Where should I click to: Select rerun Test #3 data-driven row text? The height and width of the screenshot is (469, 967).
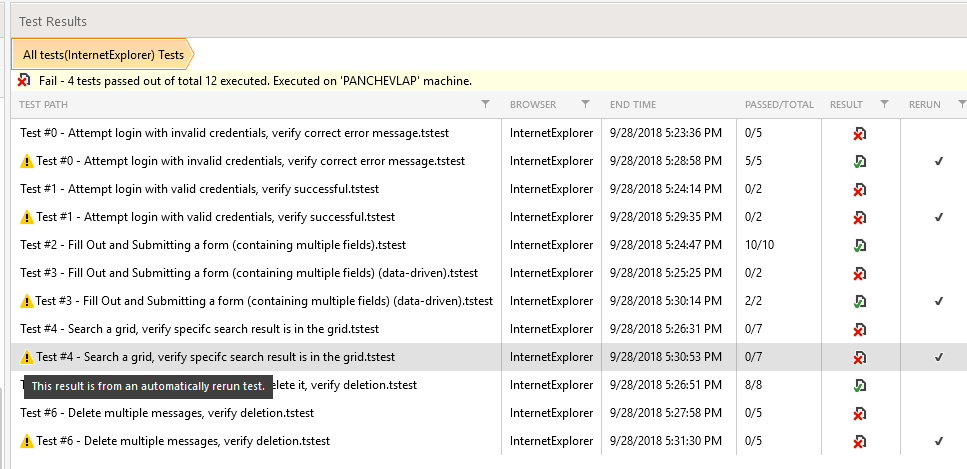click(x=264, y=301)
